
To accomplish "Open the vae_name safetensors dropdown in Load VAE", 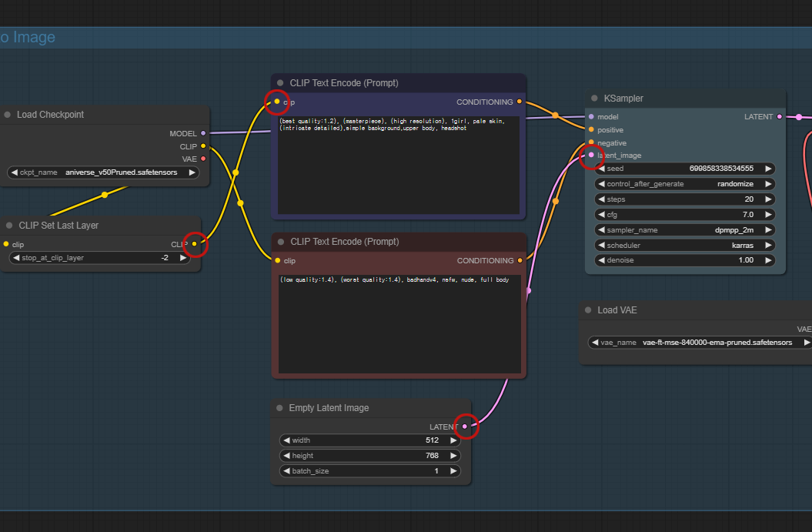I will point(700,343).
